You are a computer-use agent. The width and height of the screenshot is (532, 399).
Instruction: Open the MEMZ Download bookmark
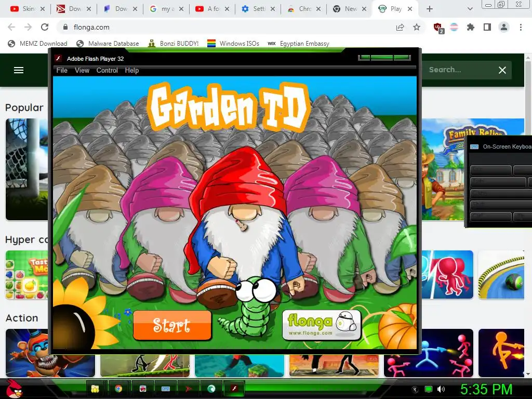pyautogui.click(x=37, y=44)
